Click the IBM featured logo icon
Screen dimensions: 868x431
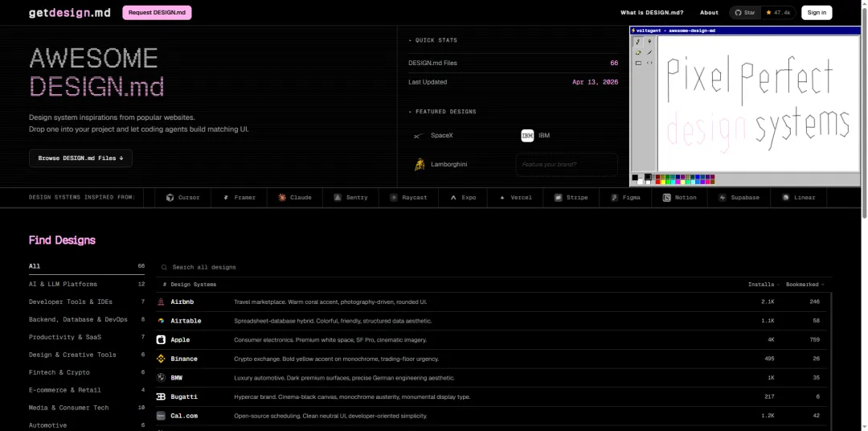[527, 136]
